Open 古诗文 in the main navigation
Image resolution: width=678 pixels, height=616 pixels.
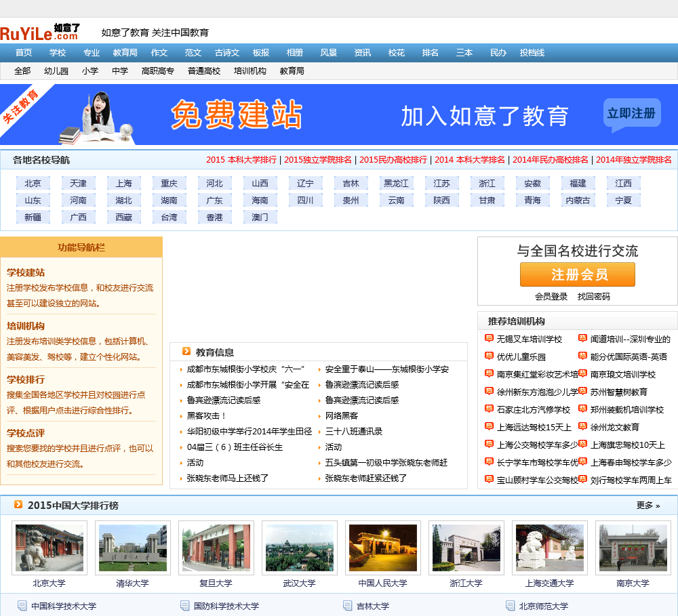coord(227,53)
